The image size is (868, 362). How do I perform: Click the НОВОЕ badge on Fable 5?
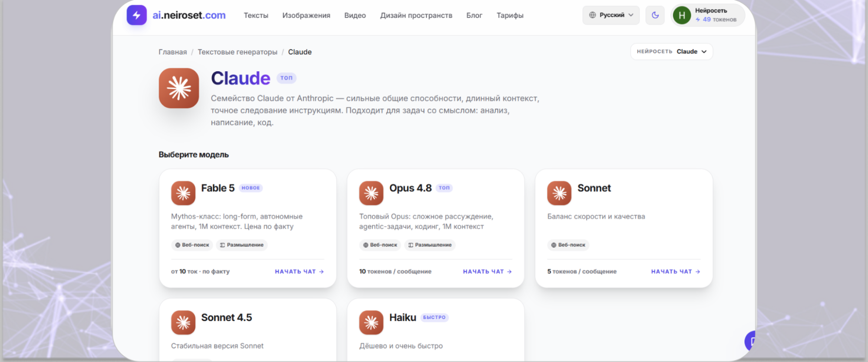click(x=251, y=188)
